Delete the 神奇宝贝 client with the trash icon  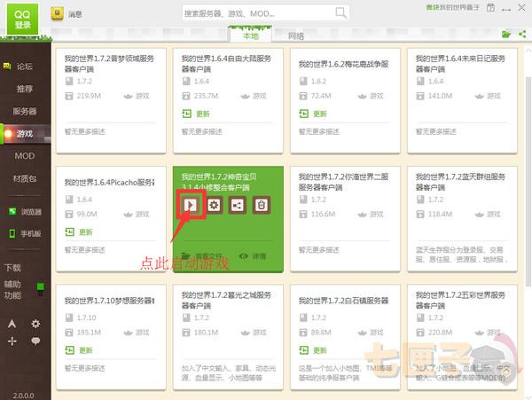coord(262,205)
